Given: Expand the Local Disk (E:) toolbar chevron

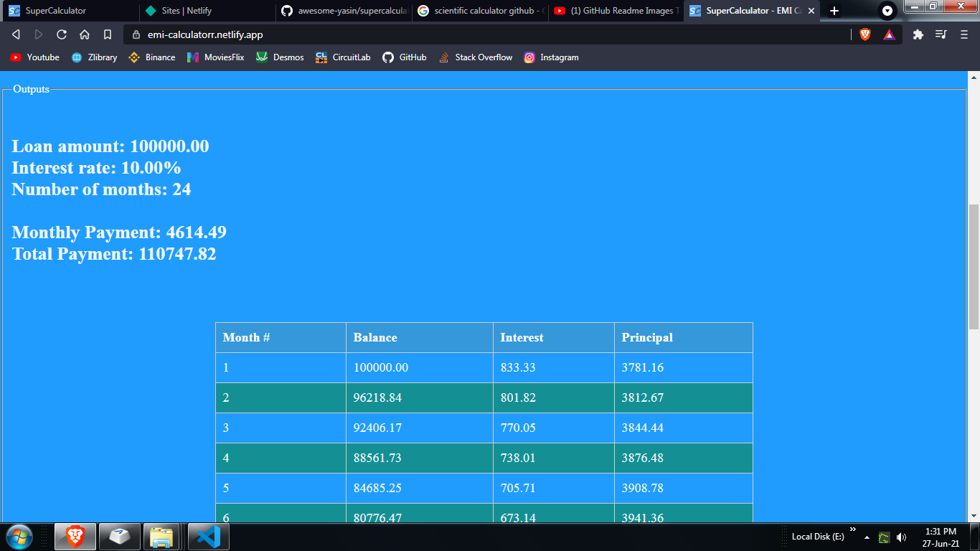Looking at the screenshot, I should click(x=853, y=529).
